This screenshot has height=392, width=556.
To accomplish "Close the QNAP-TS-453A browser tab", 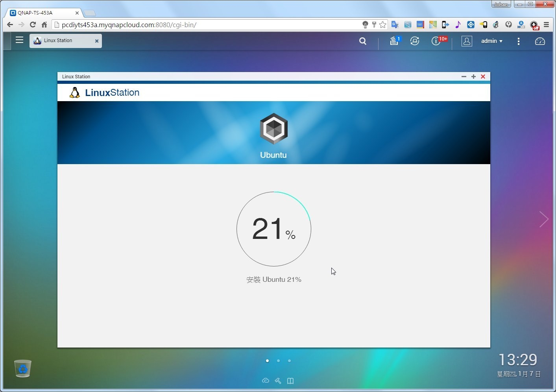I will pos(77,13).
